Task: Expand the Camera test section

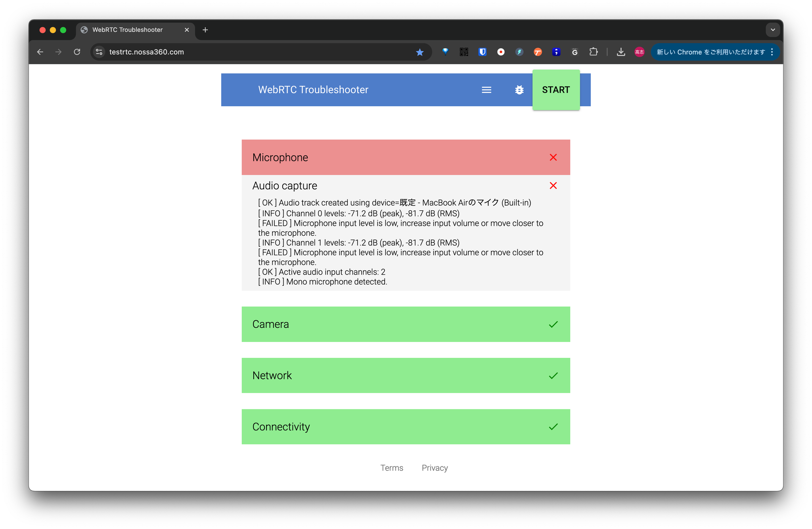Action: tap(406, 324)
